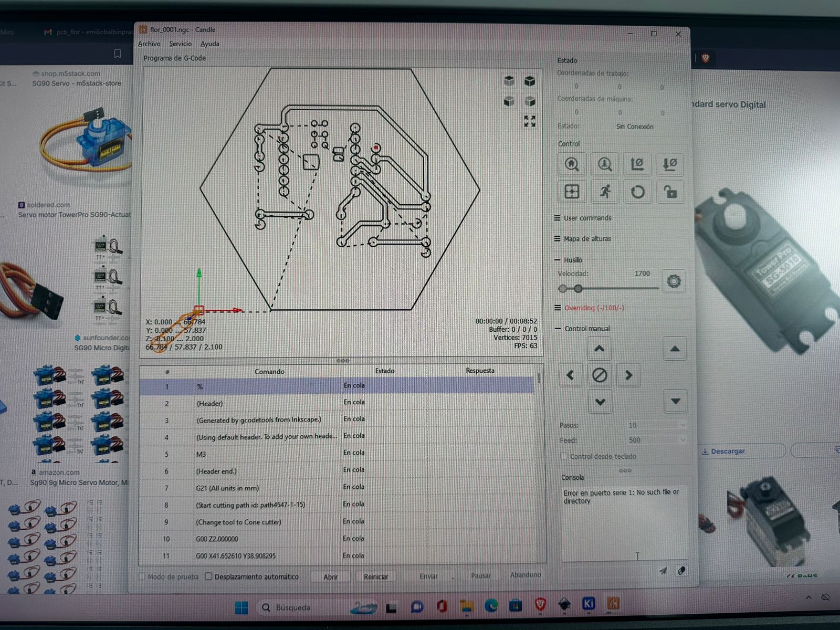Image resolution: width=840 pixels, height=630 pixels.
Task: Click the Zero Z button in Control
Action: 670,164
